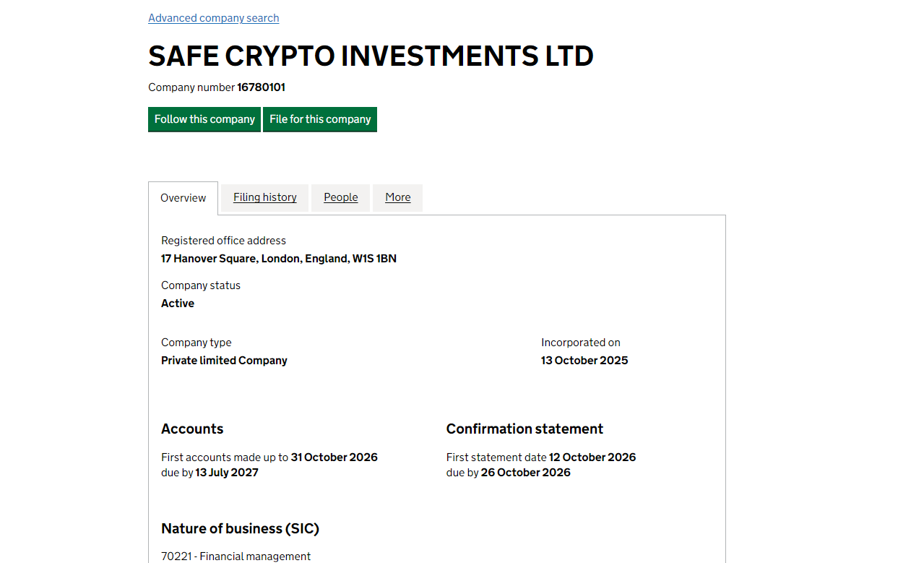Go to the More tab
924x563 pixels.
pos(397,197)
